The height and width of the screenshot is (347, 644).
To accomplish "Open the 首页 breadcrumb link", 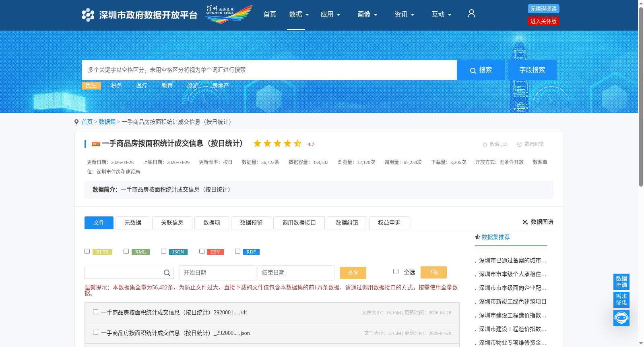I will pos(87,122).
